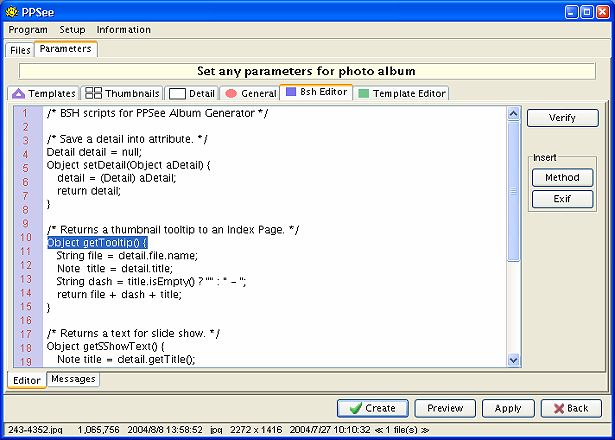
Task: Click comment 'Returns a text for slide show.'
Action: 133,333
